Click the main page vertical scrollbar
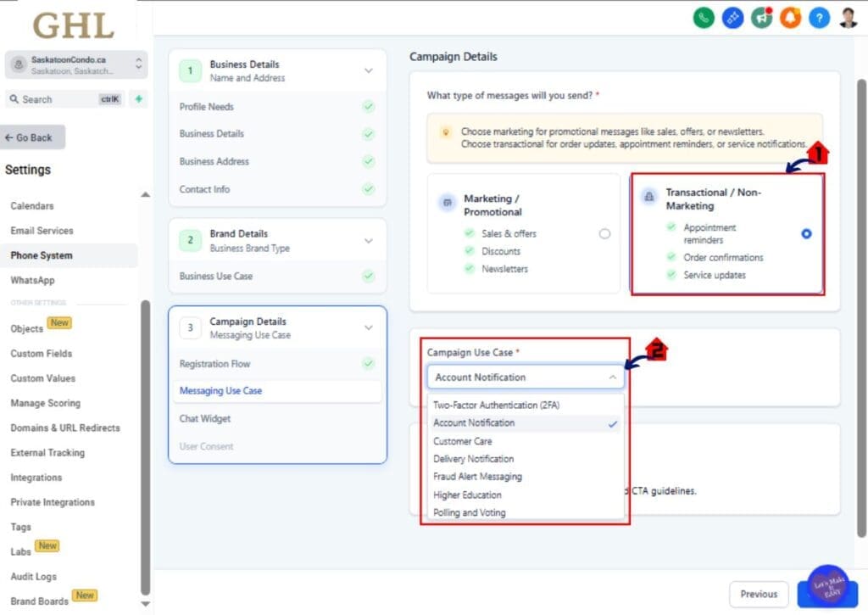 [x=861, y=254]
